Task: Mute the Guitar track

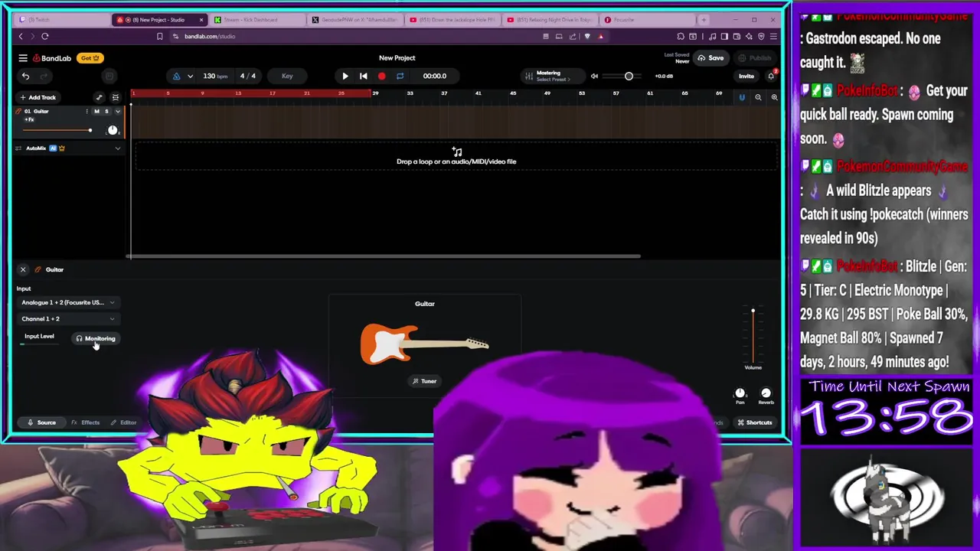Action: point(96,112)
